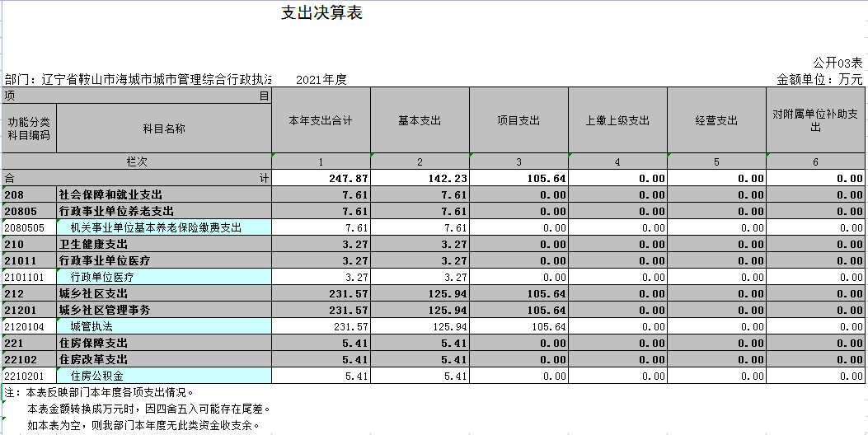The image size is (868, 435).
Task: Click the code cell 212
Action: coord(30,293)
